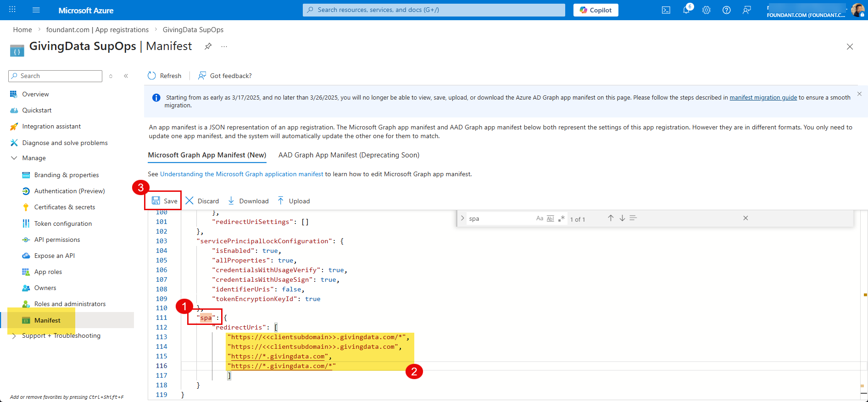Open Diagnose and solve problems

[65, 143]
